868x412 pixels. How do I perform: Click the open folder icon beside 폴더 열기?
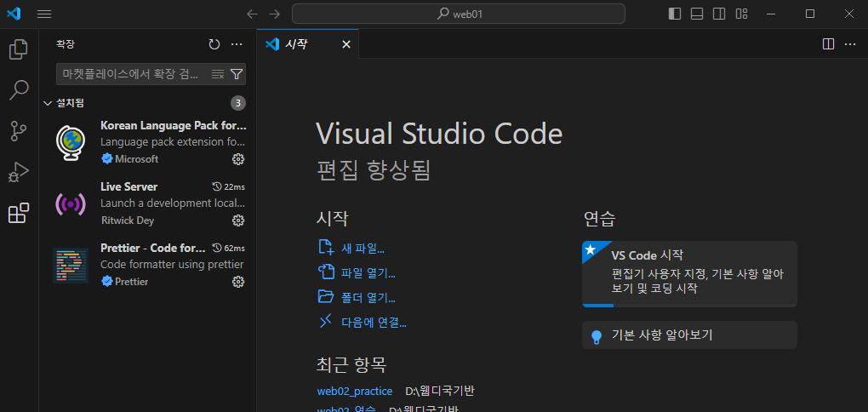pyautogui.click(x=325, y=296)
